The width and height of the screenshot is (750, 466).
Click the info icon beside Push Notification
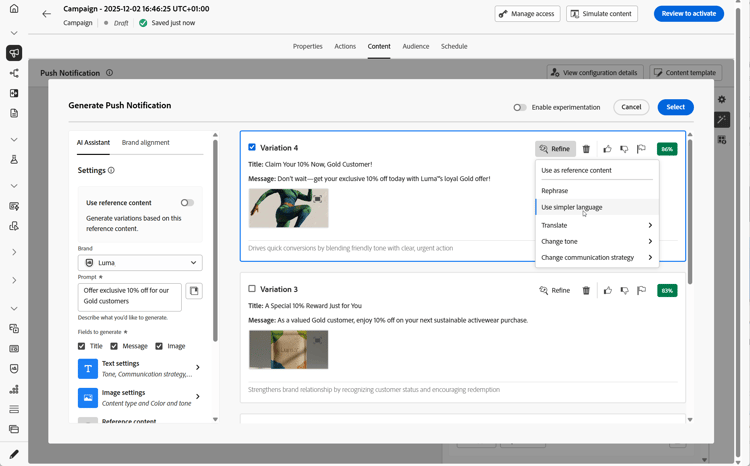[x=110, y=73]
